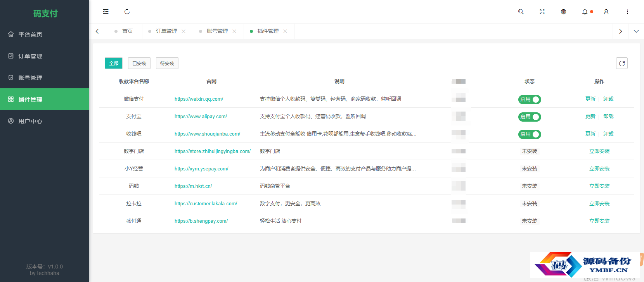Select 插件管理 in sidebar
The image size is (644, 282).
click(45, 99)
